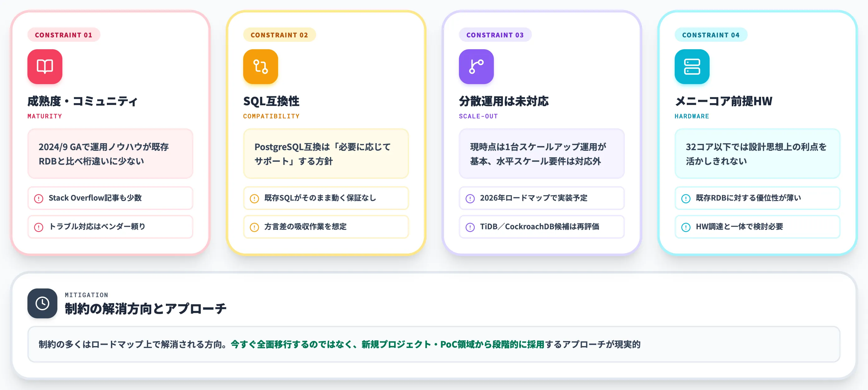Screen dimensions: 868x390
Task: Select the CONSTRAINT 02 badge
Action: (x=279, y=35)
